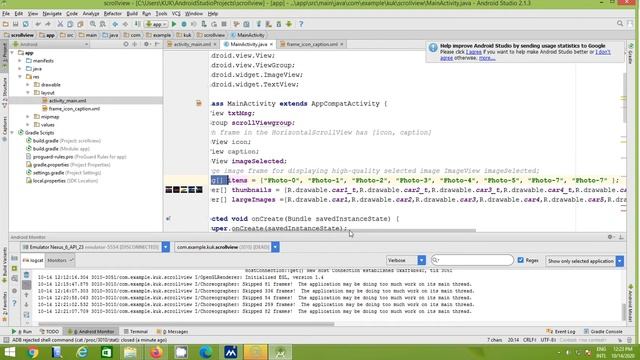Click into the logcat search field
This screenshot has height=360, width=640.
(472, 260)
